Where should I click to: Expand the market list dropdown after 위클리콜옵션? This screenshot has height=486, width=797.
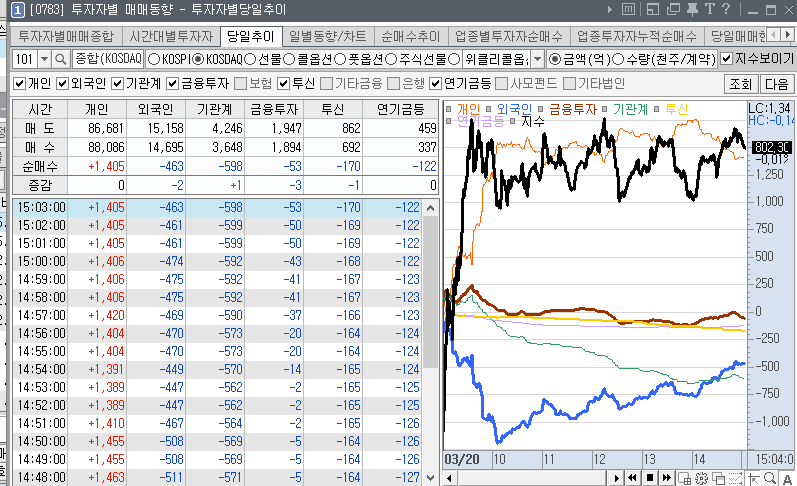tap(537, 59)
